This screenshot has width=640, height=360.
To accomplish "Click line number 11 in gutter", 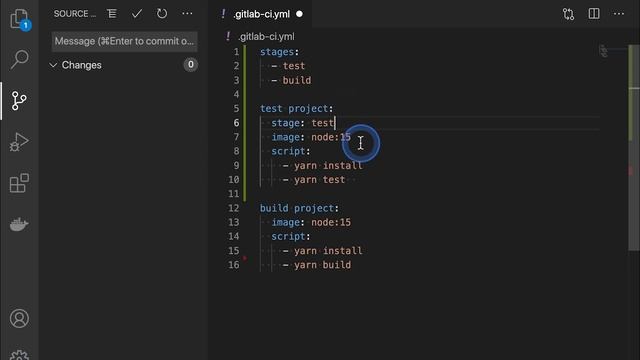I will pos(234,194).
